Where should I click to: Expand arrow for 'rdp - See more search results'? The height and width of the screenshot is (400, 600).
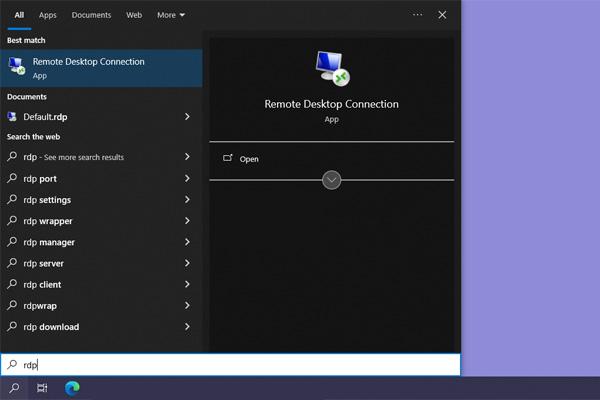[x=187, y=157]
